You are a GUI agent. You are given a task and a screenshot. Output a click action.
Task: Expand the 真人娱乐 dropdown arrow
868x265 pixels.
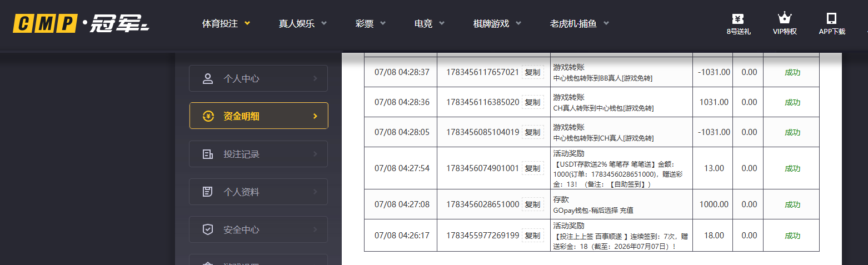click(x=324, y=23)
